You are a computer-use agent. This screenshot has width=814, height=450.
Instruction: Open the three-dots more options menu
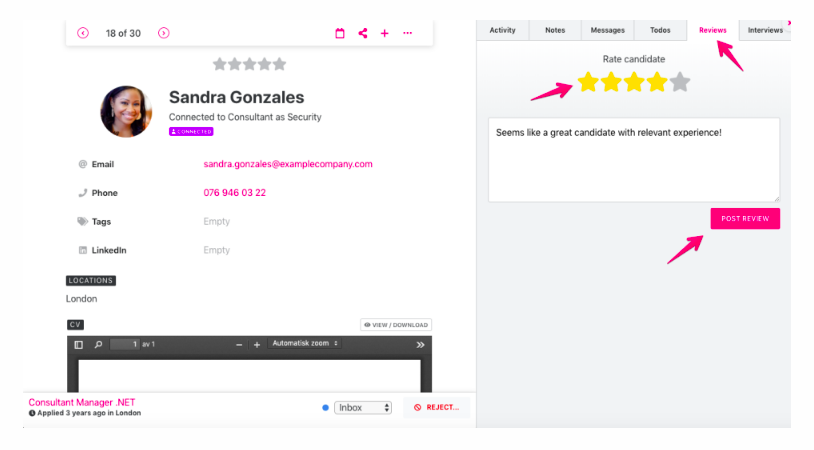[408, 33]
